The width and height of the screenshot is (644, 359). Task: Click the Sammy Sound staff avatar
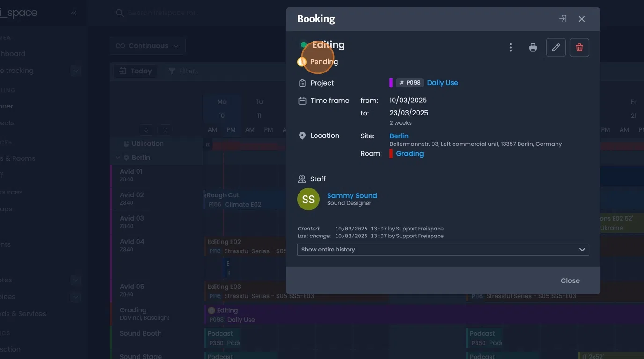coord(308,199)
